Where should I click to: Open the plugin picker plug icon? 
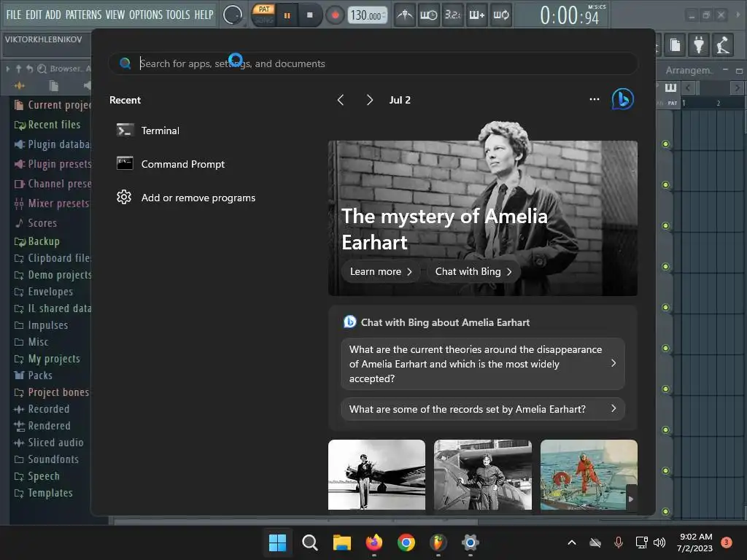(698, 44)
